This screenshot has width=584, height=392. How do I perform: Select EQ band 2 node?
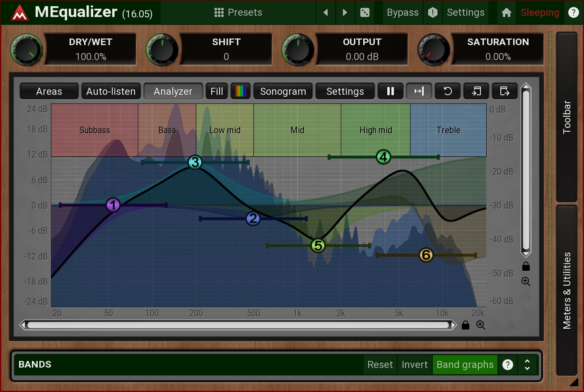click(253, 219)
